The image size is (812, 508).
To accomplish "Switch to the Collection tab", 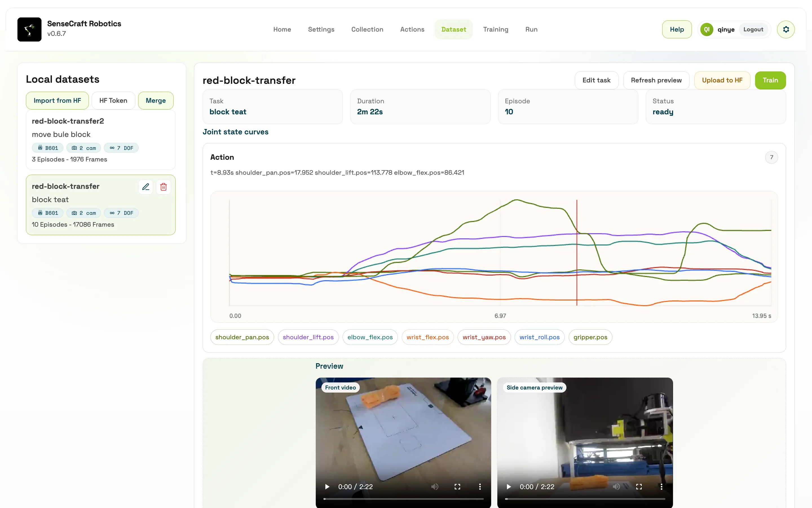I will click(367, 30).
